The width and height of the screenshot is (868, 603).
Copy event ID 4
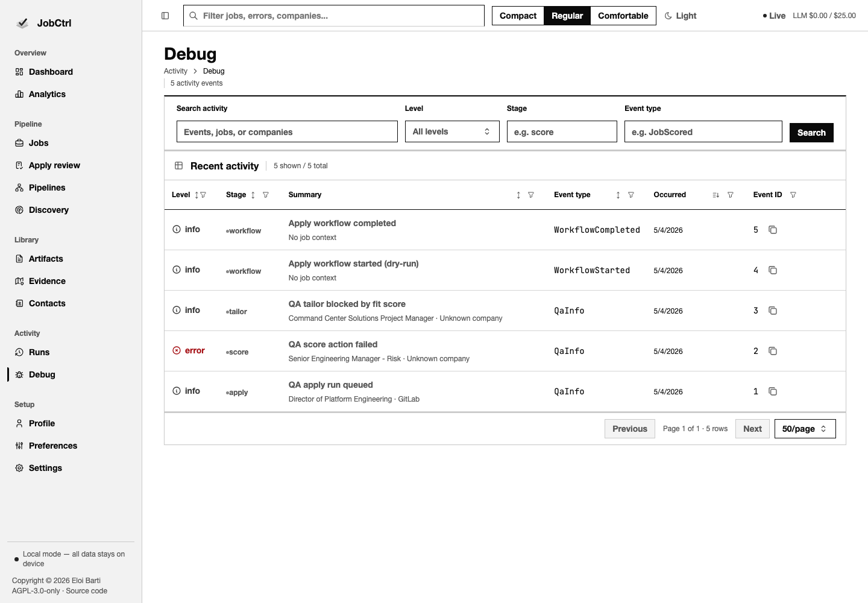773,270
